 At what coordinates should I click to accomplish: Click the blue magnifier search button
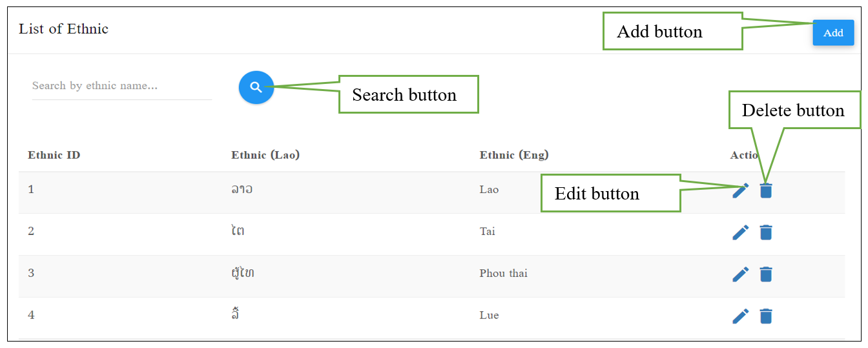point(256,87)
